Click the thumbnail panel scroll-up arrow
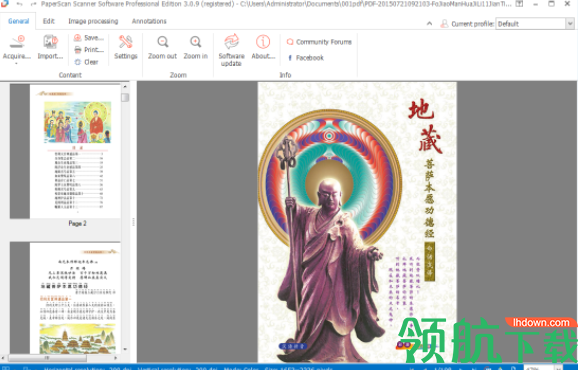578x370 pixels. [125, 87]
